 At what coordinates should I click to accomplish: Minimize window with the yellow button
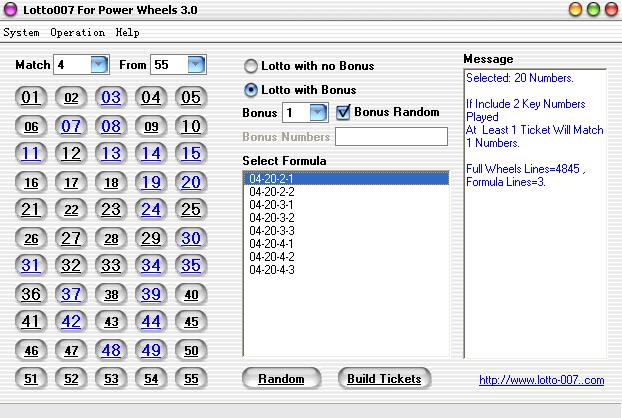(x=575, y=9)
